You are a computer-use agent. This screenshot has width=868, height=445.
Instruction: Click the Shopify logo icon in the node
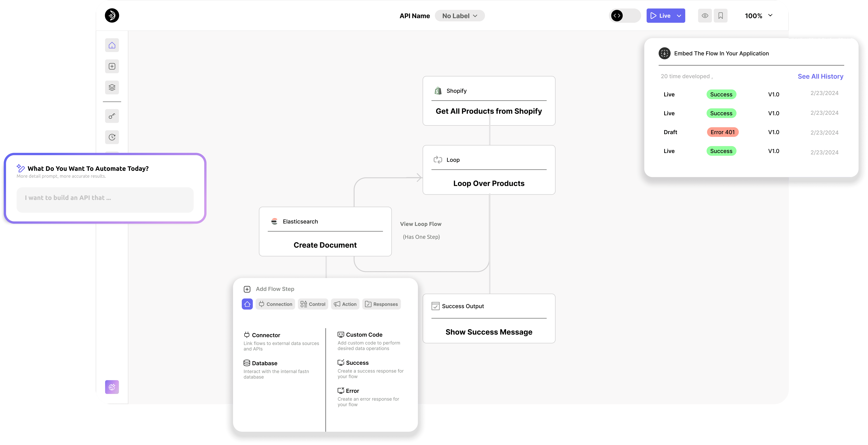click(438, 91)
